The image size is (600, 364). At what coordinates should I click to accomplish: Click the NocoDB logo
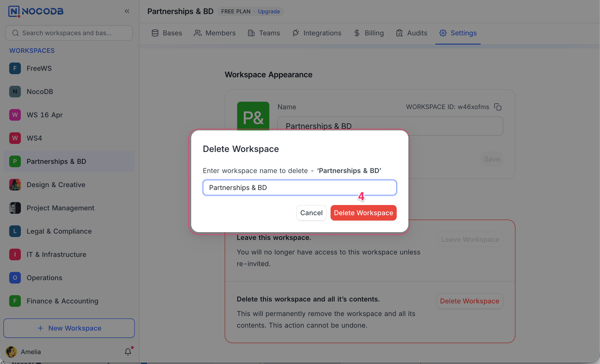coord(36,11)
